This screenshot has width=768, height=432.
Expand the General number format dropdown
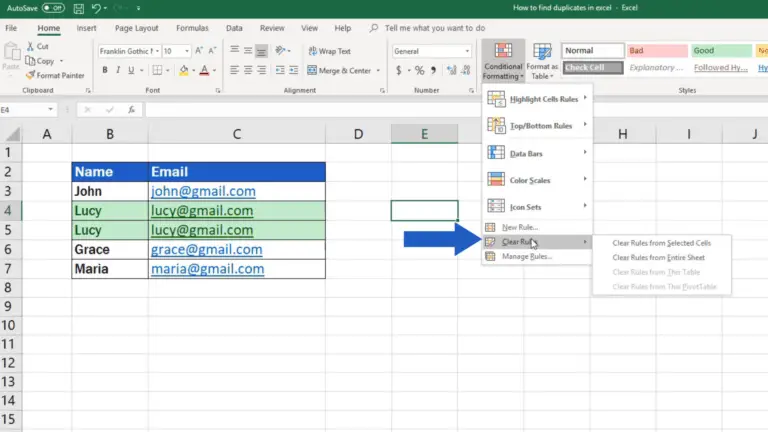[466, 51]
